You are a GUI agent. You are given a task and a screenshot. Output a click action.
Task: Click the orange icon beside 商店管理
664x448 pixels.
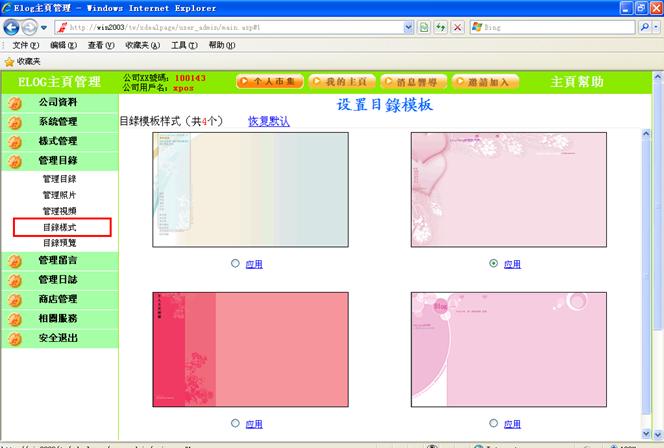click(x=15, y=299)
